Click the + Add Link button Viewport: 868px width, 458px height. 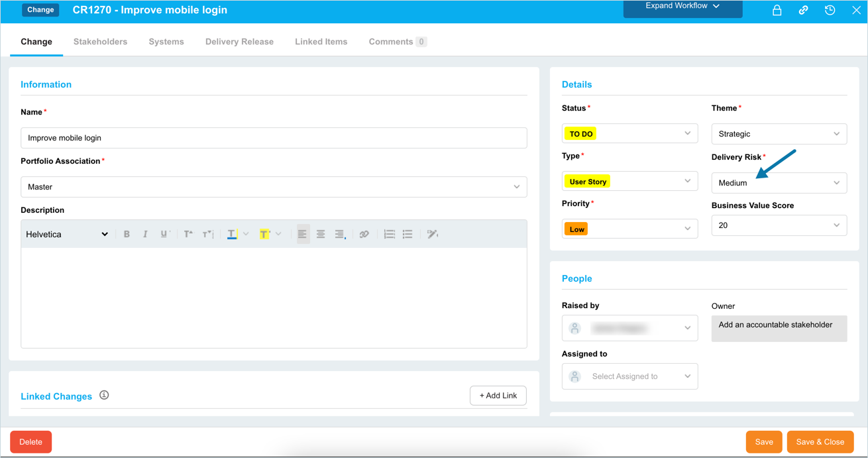tap(498, 396)
